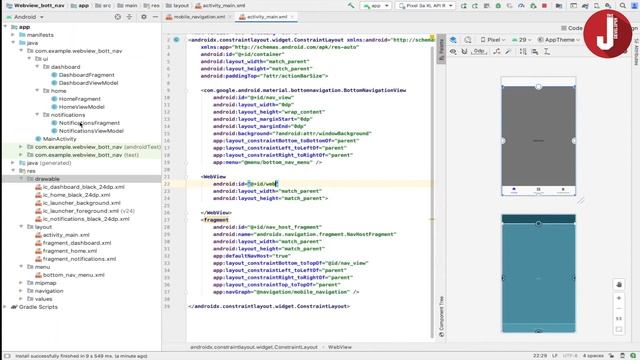Click the zoom out minus button
640x360 pixels.
pyautogui.click(x=619, y=308)
